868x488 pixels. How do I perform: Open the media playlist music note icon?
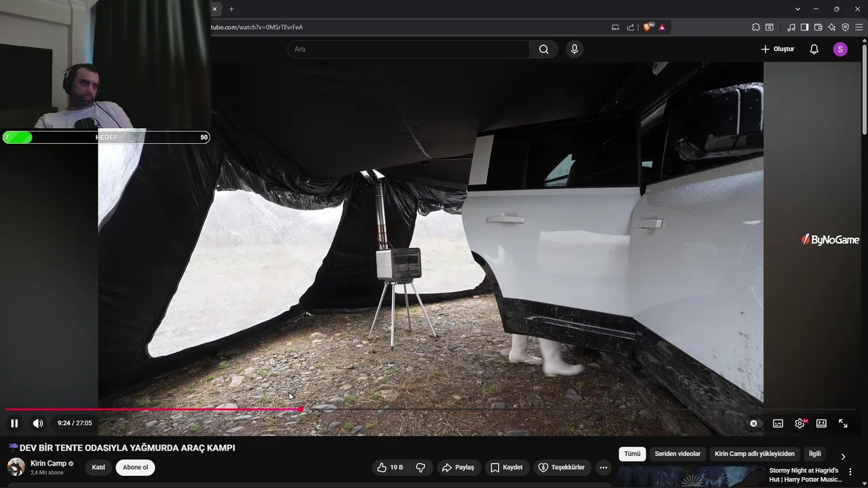[791, 27]
